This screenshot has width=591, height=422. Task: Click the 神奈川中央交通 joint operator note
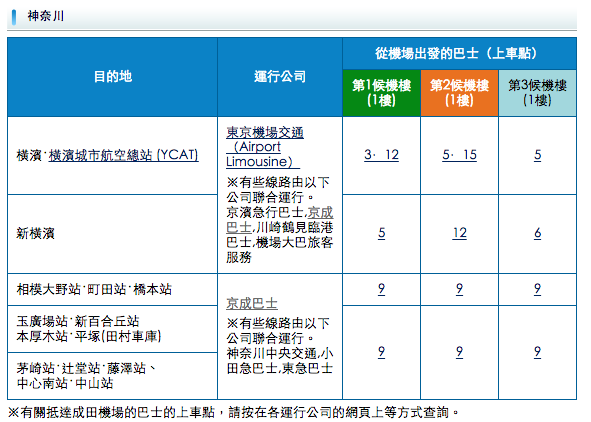271,353
